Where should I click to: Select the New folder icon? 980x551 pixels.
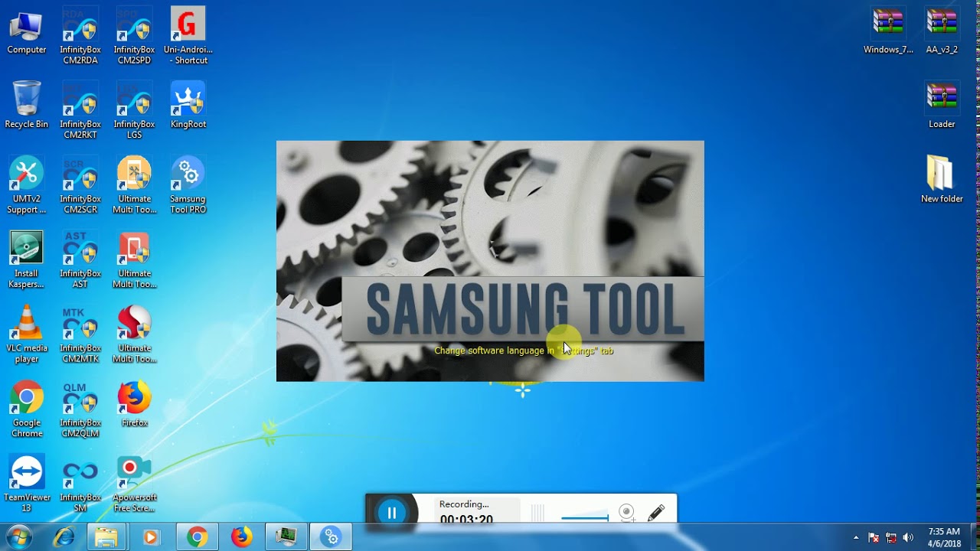942,181
